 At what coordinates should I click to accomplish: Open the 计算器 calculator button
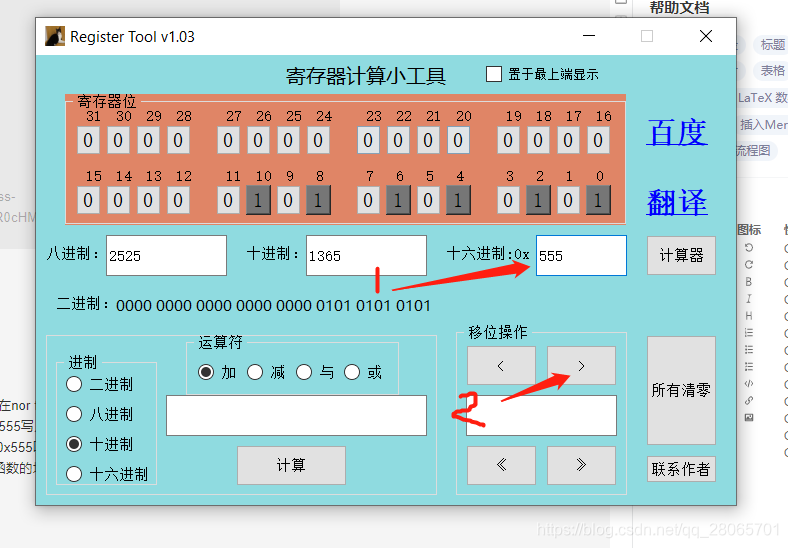click(681, 255)
